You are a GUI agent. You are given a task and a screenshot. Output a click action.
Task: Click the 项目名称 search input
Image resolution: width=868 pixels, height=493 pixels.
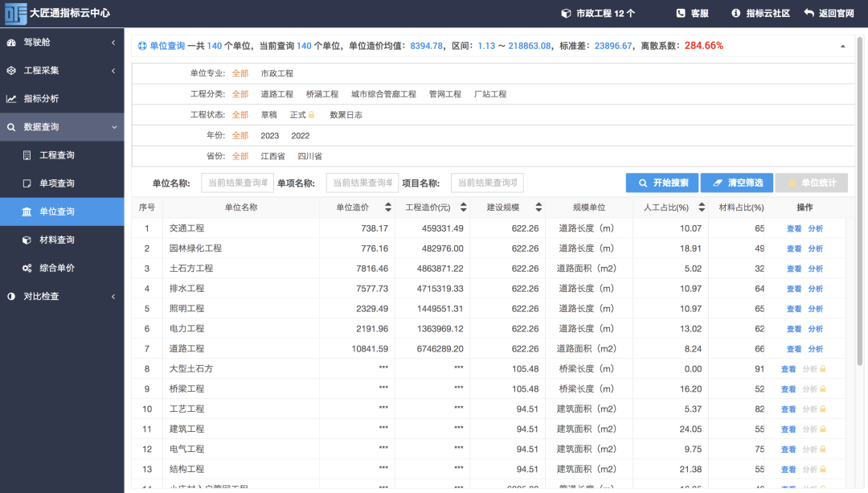point(487,183)
